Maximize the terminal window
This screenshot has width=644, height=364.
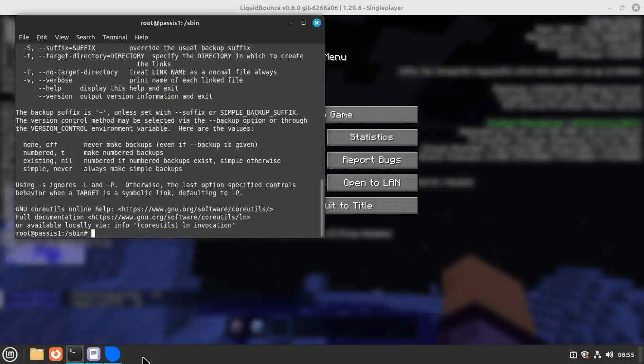click(x=304, y=23)
